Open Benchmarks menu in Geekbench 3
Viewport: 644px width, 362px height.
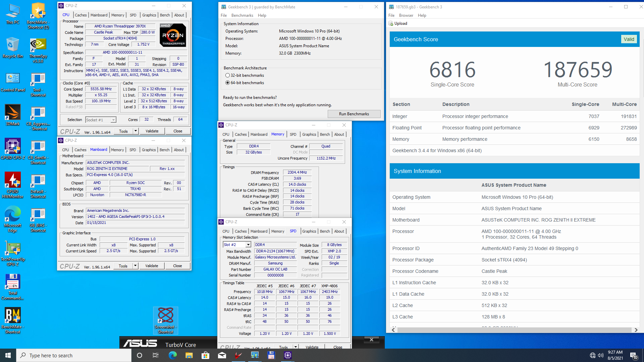tap(242, 15)
